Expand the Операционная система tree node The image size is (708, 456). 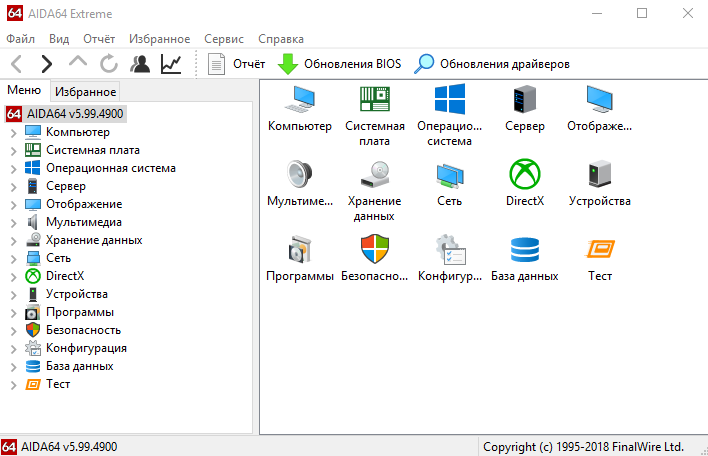click(14, 169)
